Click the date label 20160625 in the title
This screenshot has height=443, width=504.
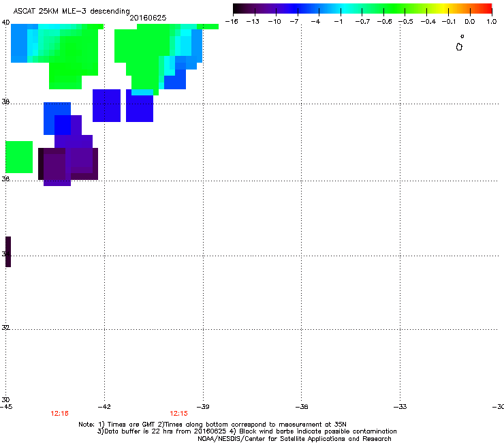pos(148,18)
